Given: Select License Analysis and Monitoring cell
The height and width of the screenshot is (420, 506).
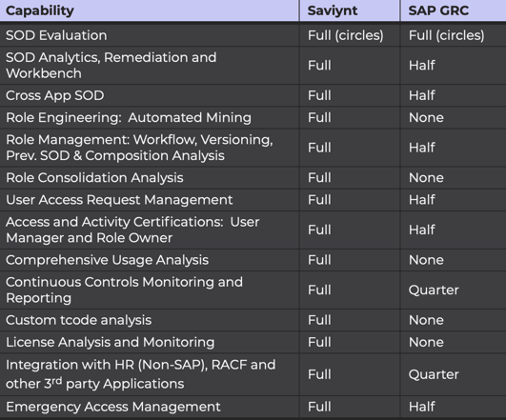Looking at the screenshot, I should [150, 342].
